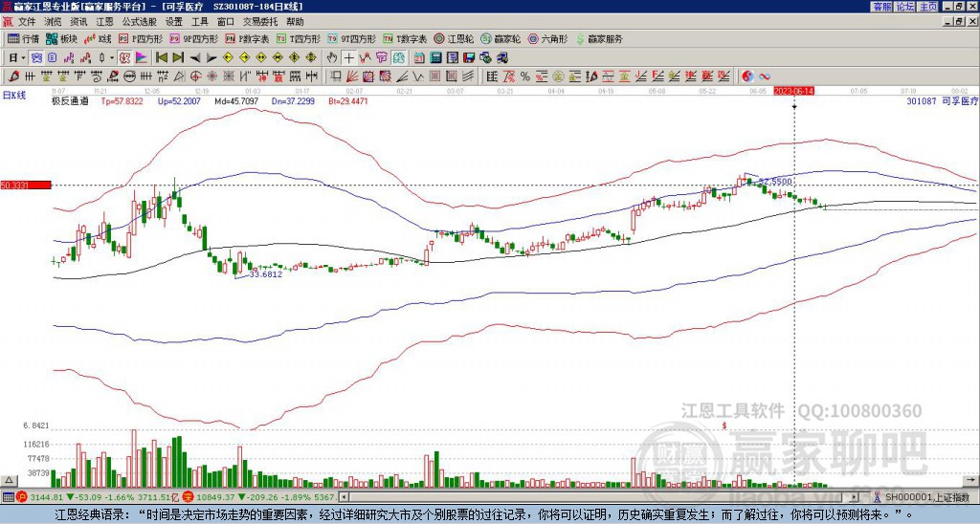The image size is (980, 524).
Task: Open the P数字表 tool
Action: [248, 38]
